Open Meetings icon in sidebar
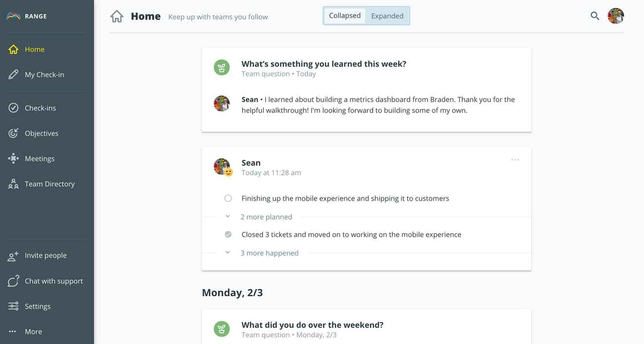 (14, 158)
